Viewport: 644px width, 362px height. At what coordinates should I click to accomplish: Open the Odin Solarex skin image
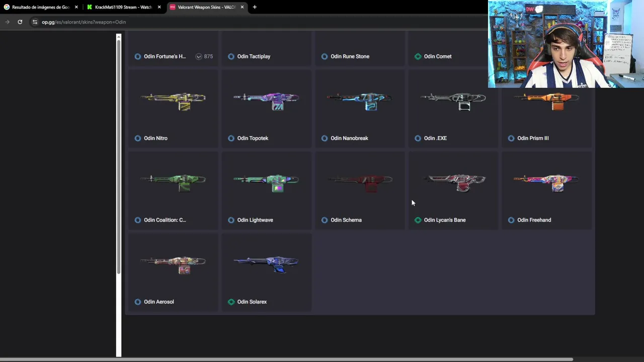(x=267, y=264)
